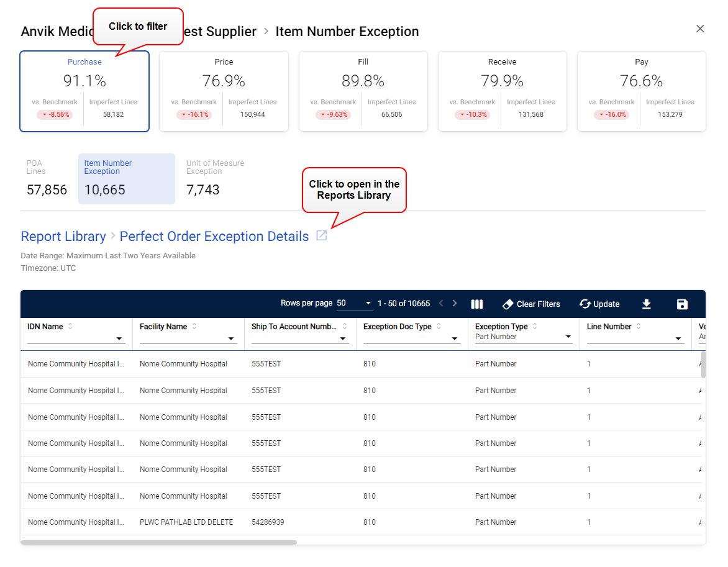Filter by the Price metric card
Viewport: 728px width, 567px height.
coord(224,91)
